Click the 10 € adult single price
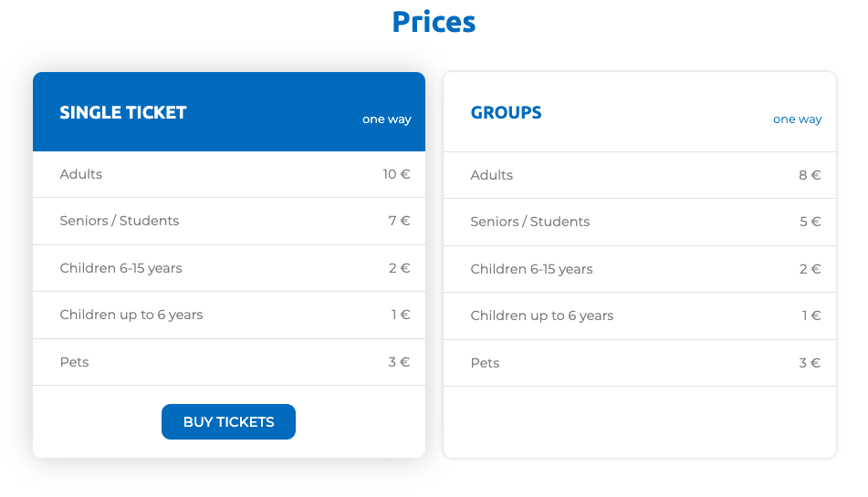868x497 pixels. 396,174
